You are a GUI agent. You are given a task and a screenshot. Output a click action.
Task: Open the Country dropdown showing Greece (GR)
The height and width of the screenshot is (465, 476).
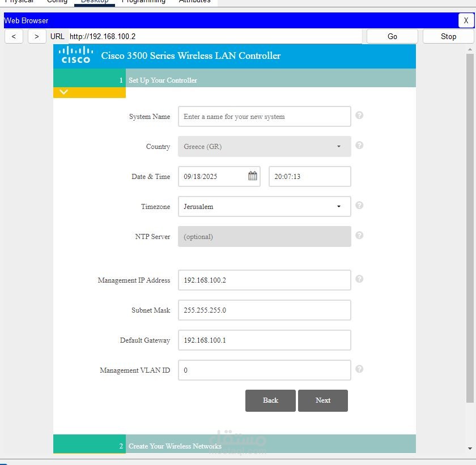coord(265,147)
